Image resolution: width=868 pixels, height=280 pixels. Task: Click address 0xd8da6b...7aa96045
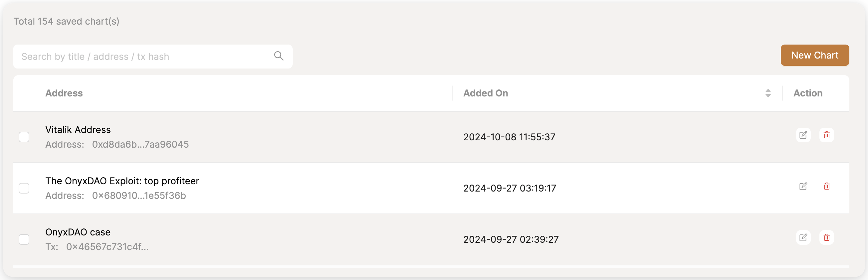coord(140,144)
